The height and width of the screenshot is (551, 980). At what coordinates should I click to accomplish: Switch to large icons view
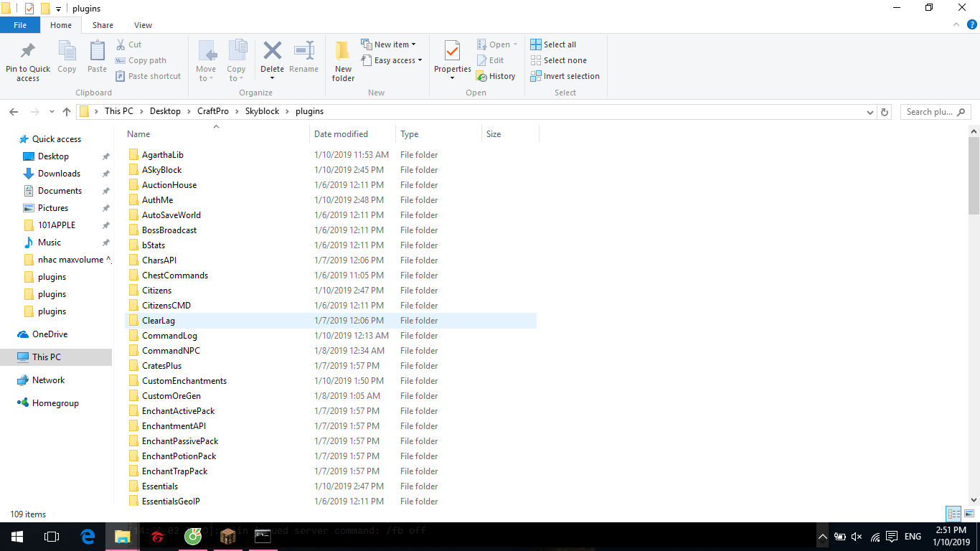click(969, 514)
